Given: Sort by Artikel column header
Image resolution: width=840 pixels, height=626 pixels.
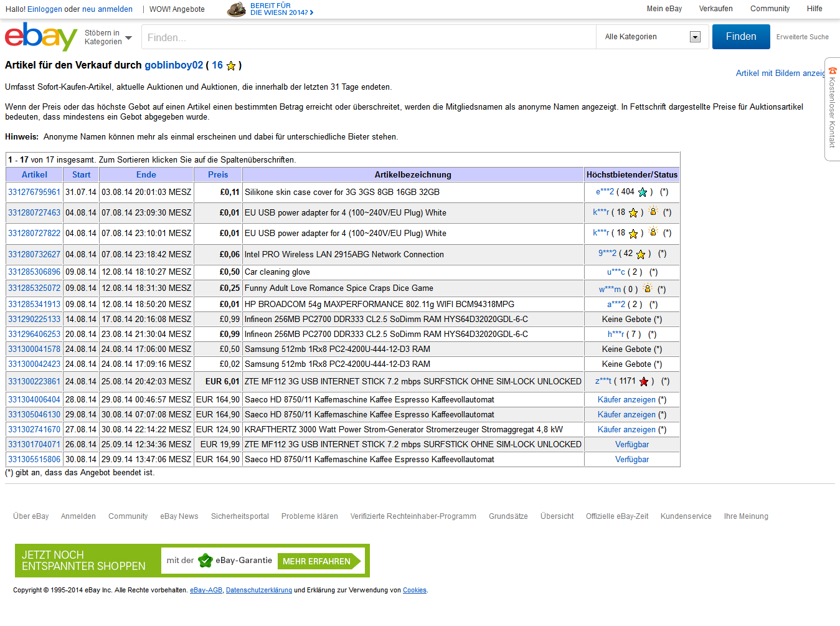Looking at the screenshot, I should coord(34,175).
